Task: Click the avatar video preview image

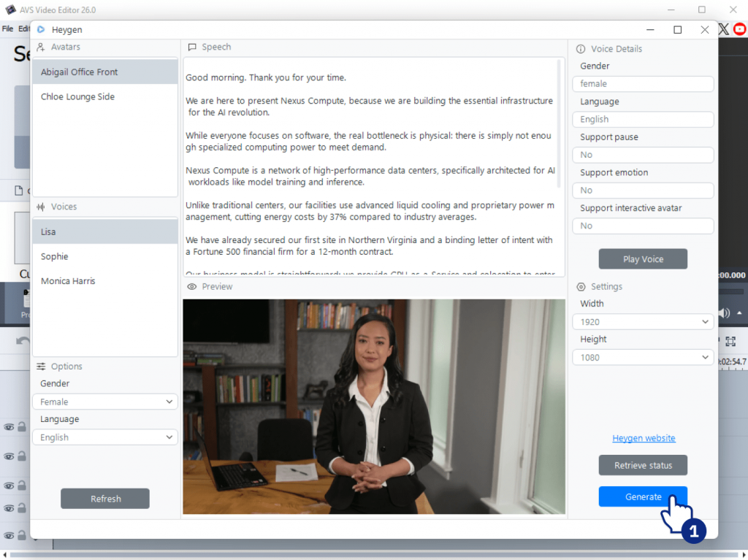Action: [x=374, y=407]
